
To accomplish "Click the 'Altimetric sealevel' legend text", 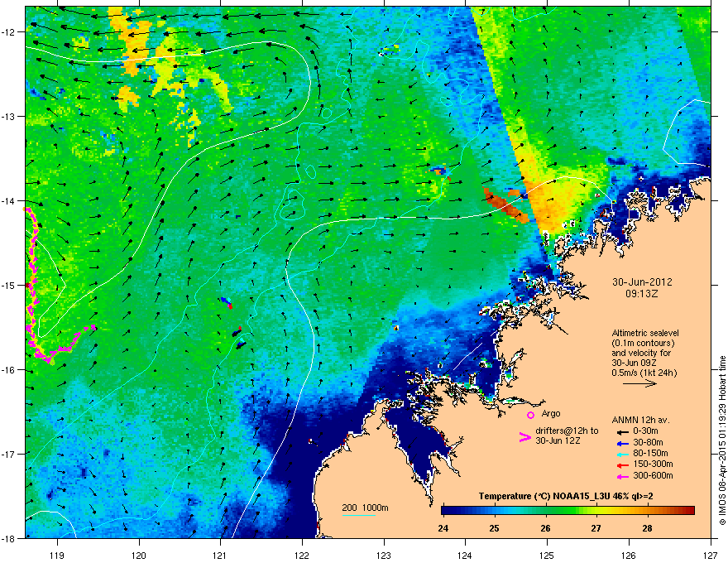I will (x=645, y=333).
